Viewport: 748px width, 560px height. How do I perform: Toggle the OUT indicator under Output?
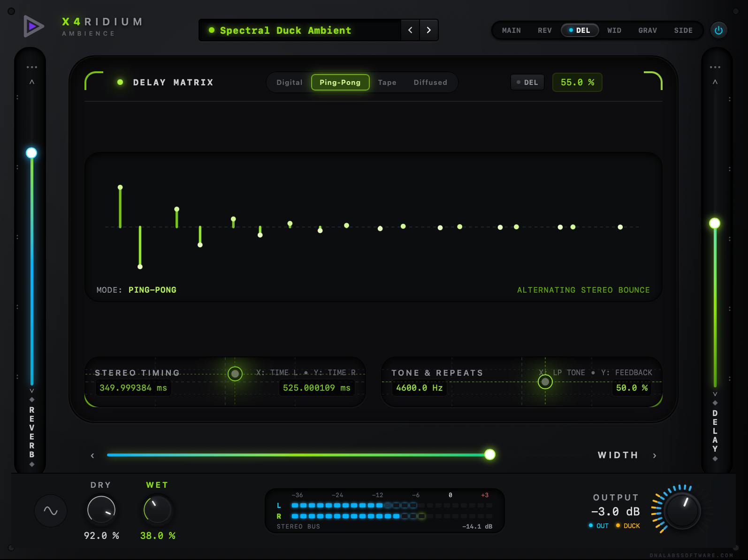[x=599, y=526]
